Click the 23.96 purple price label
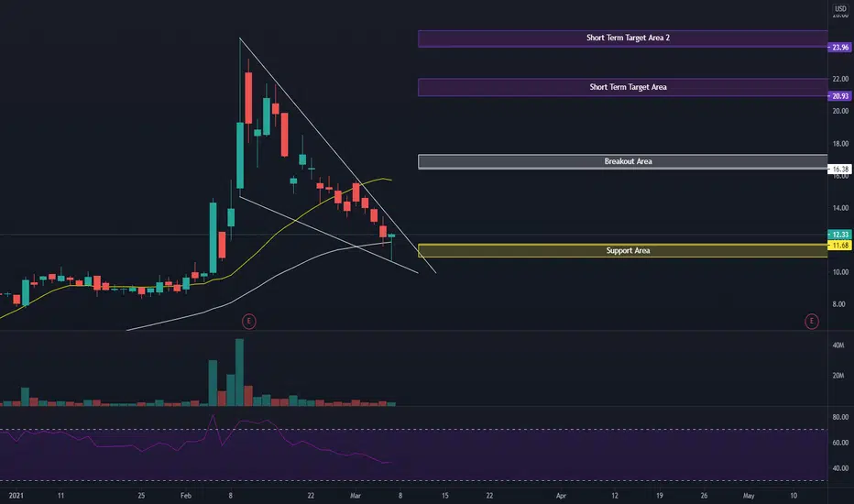This screenshot has width=854, height=504. pyautogui.click(x=839, y=48)
